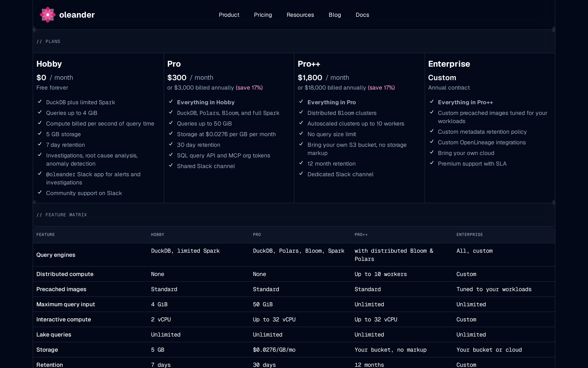Click checkmark beside Distributed Bloom clusters
The height and width of the screenshot is (368, 588).
[301, 112]
